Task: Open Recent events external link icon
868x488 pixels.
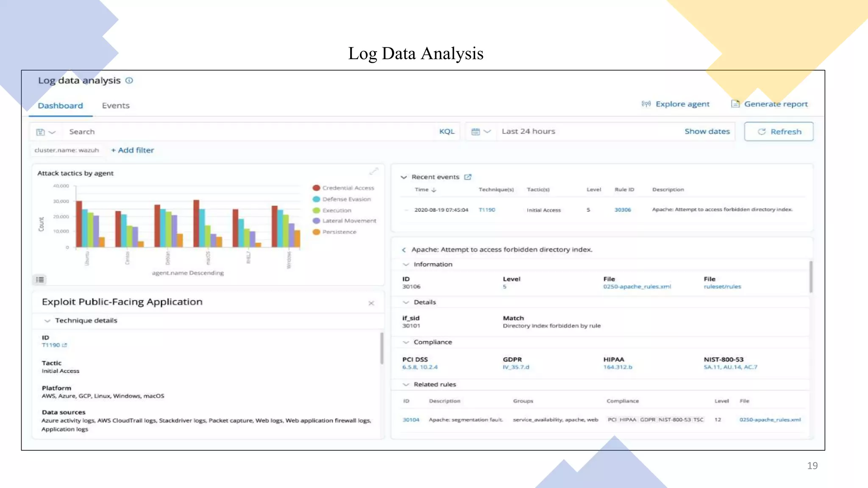Action: tap(467, 177)
